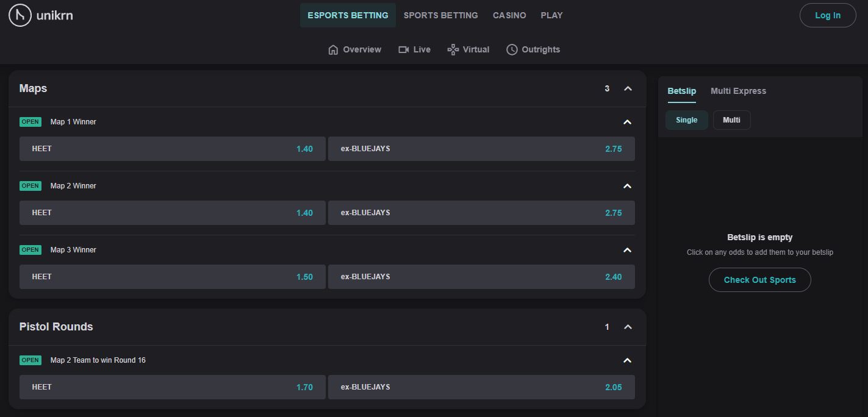
Task: Click the Maps section title
Action: tap(33, 88)
